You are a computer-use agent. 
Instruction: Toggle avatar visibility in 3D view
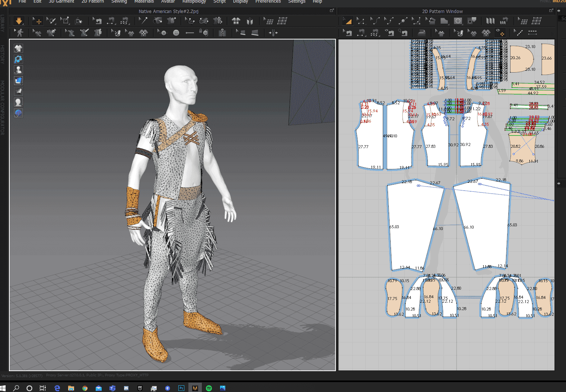(x=18, y=70)
